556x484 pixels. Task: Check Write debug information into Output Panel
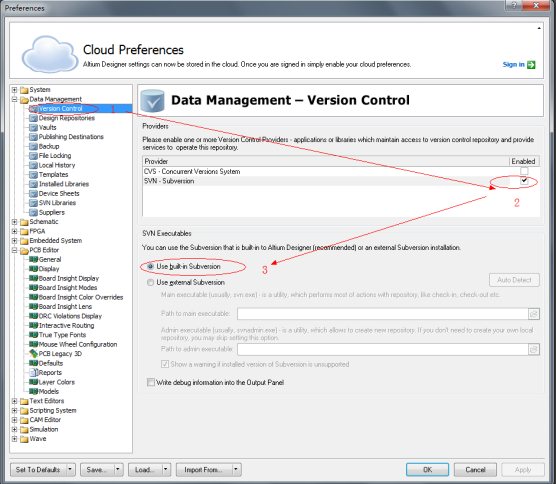(x=151, y=382)
